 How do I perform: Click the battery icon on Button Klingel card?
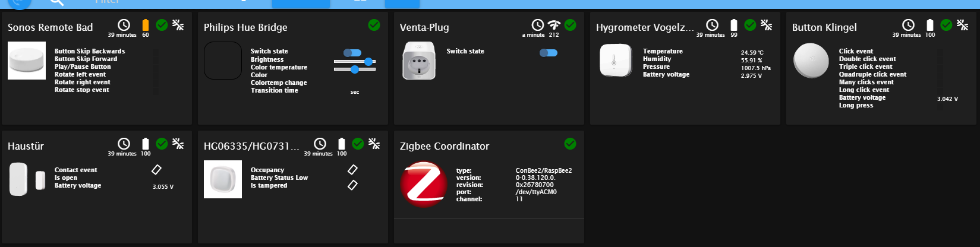tap(930, 25)
